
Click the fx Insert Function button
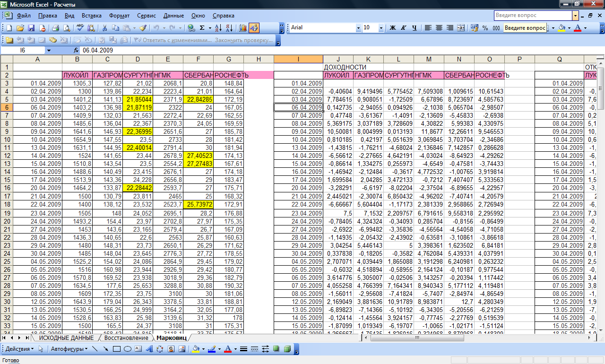[76, 50]
